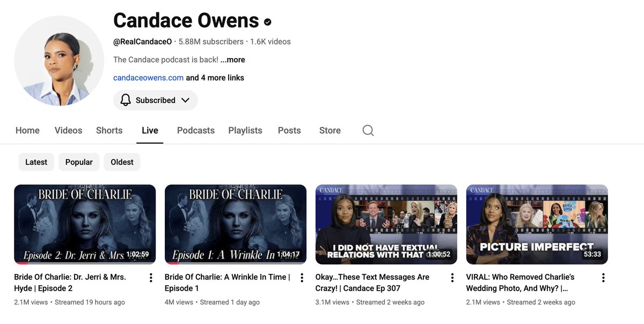Play the 'I Did Not Have Textual Relations' thumbnail
The image size is (644, 324).
(386, 225)
